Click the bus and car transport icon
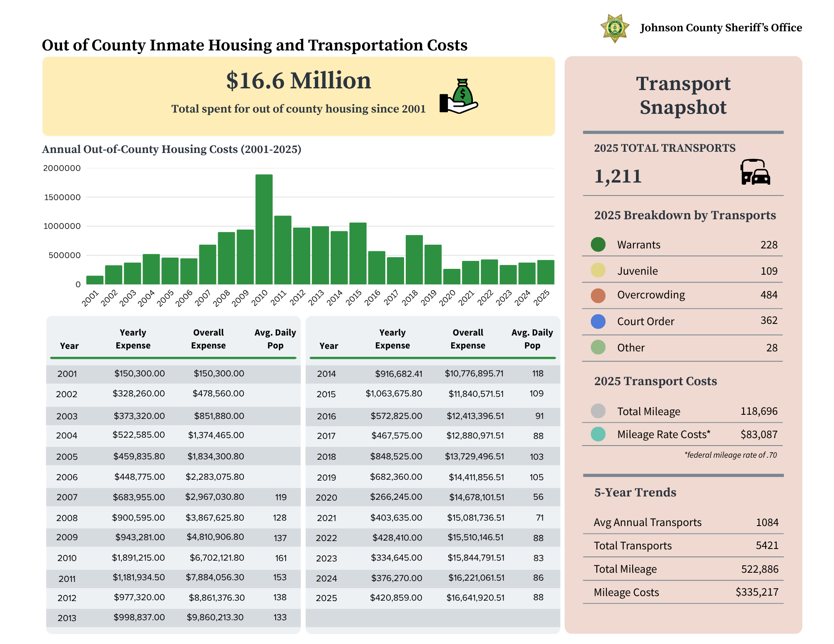Image resolution: width=834 pixels, height=644 pixels. point(755,172)
